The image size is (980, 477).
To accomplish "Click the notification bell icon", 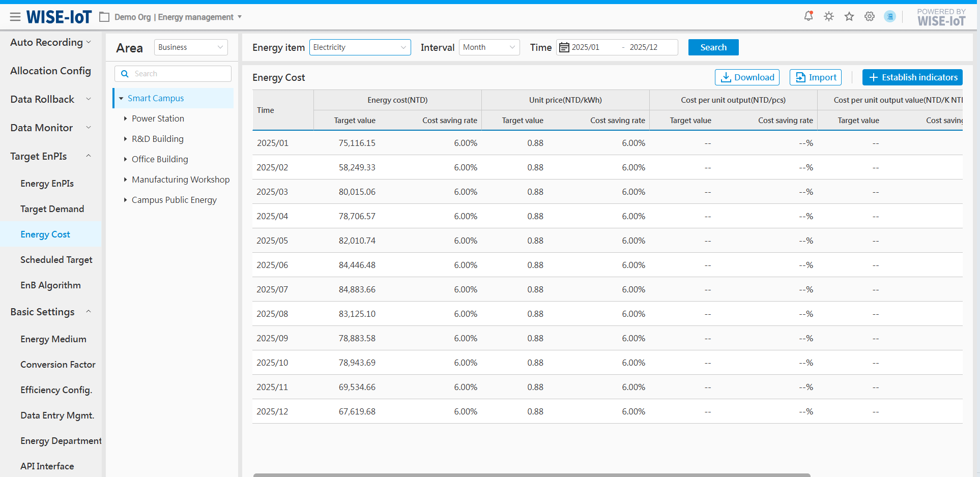I will tap(808, 16).
